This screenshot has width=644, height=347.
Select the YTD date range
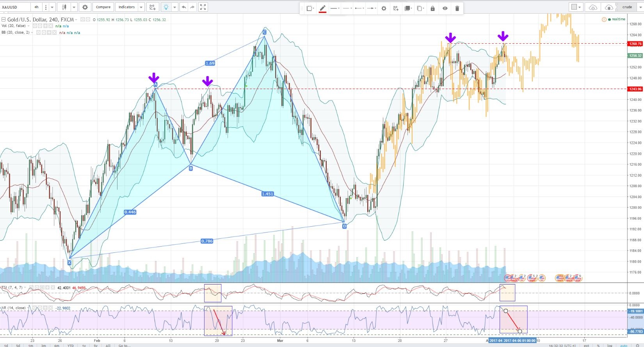70,345
